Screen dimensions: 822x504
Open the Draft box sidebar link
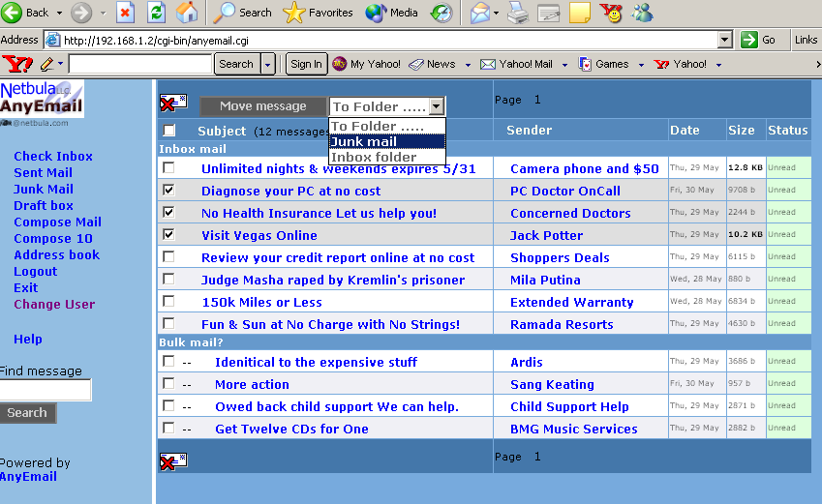[44, 205]
